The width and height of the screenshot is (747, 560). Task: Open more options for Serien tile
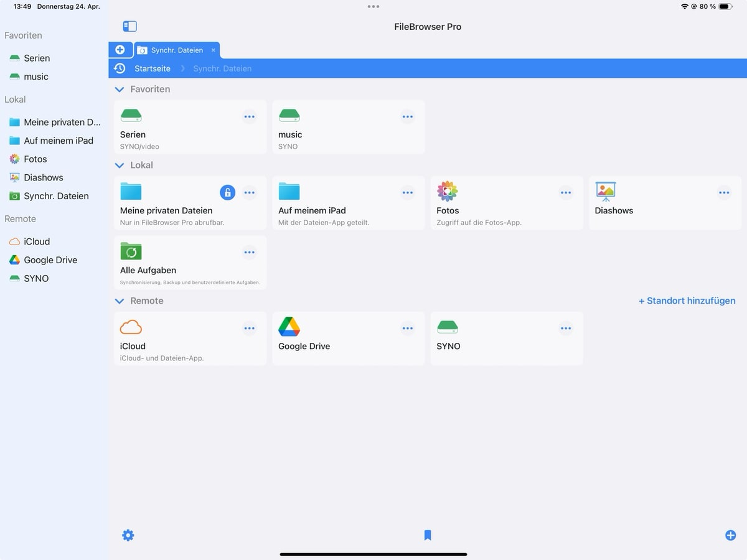point(249,117)
